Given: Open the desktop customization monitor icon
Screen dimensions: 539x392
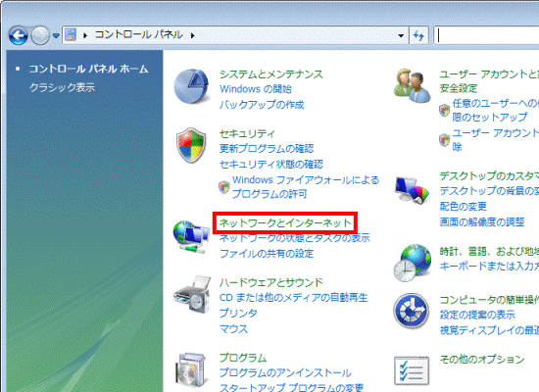Looking at the screenshot, I should coord(412,190).
